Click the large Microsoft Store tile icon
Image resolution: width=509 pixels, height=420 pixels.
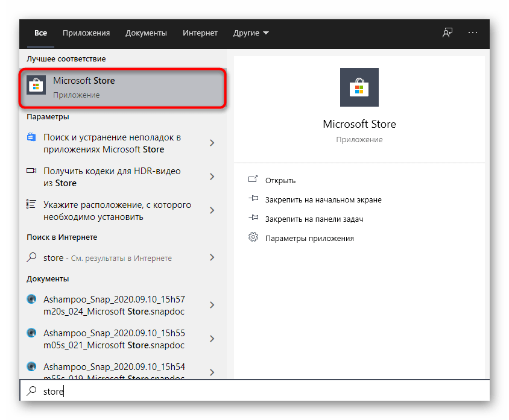(359, 87)
